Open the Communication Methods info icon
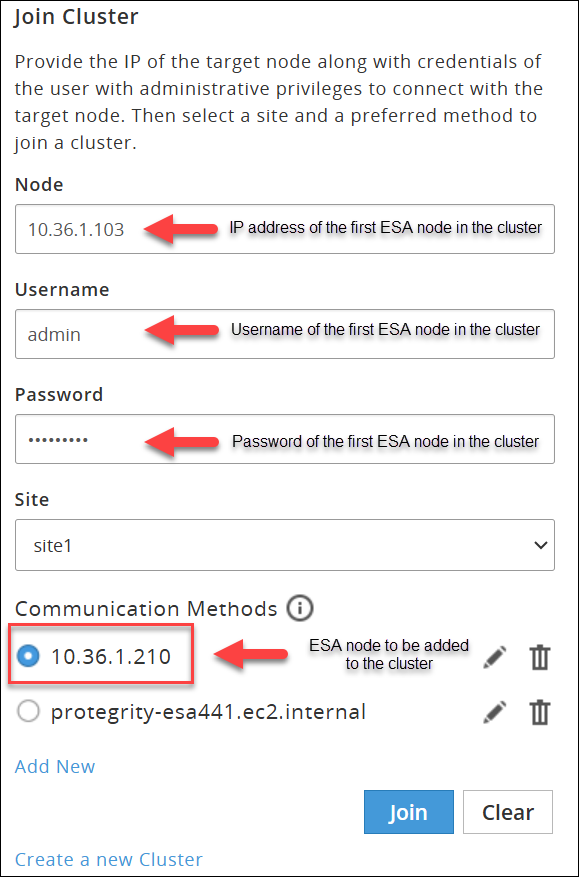This screenshot has width=579, height=877. 300,608
